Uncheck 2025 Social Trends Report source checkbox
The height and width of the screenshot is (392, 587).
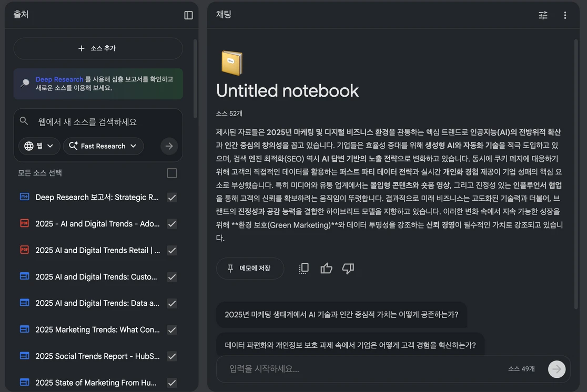tap(171, 356)
